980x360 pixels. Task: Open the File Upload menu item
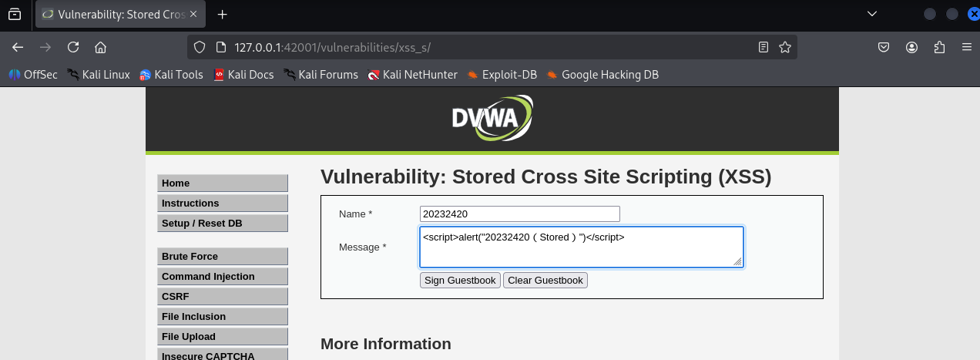tap(223, 337)
